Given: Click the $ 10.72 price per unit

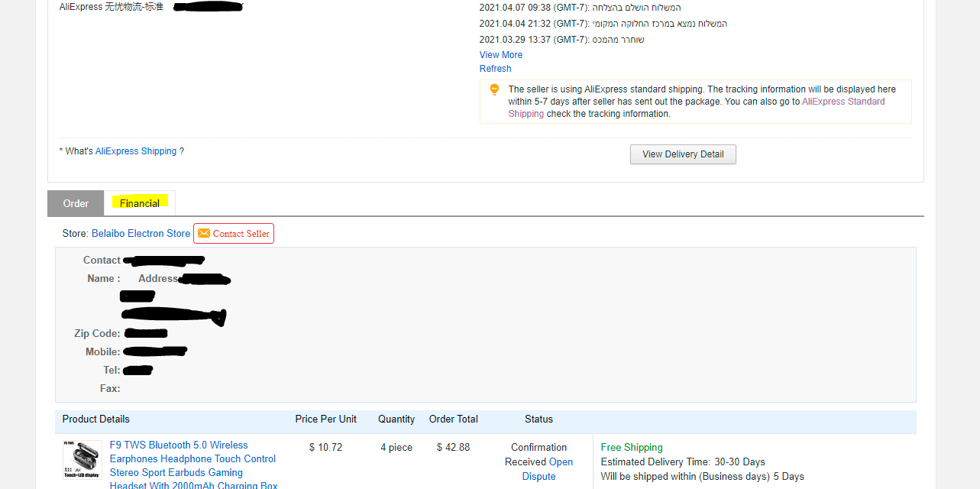Looking at the screenshot, I should (x=325, y=448).
